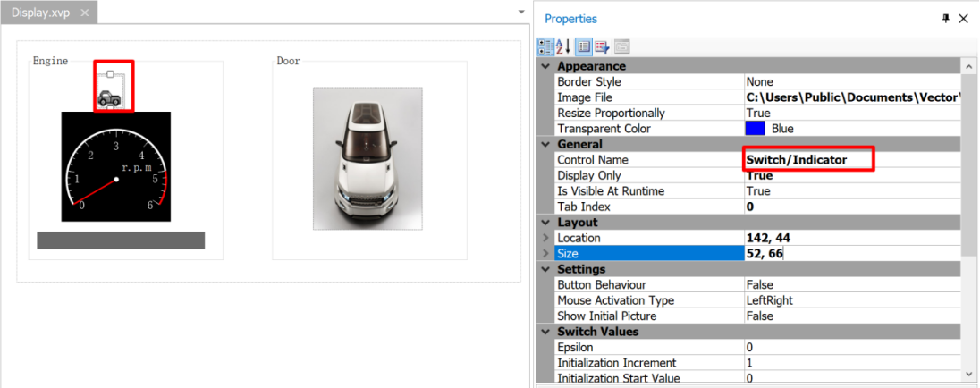The width and height of the screenshot is (980, 388).
Task: Collapse the Layout category
Action: 545,223
